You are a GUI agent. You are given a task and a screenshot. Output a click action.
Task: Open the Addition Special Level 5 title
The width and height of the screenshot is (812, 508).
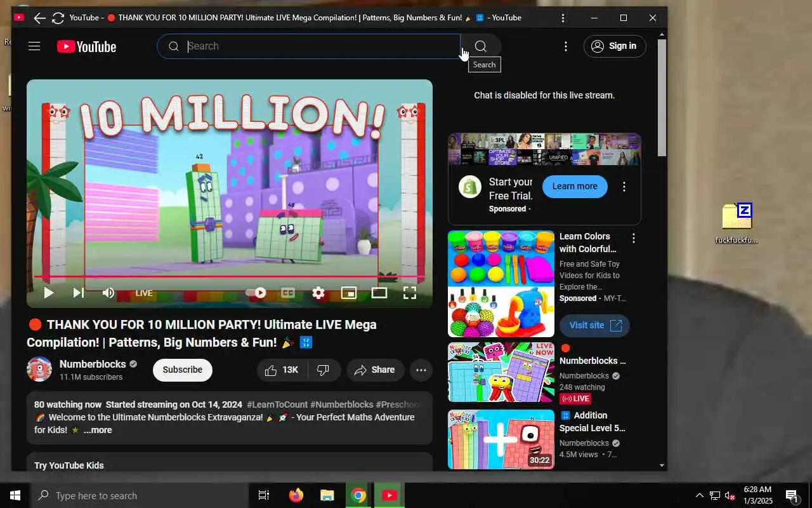tap(592, 422)
